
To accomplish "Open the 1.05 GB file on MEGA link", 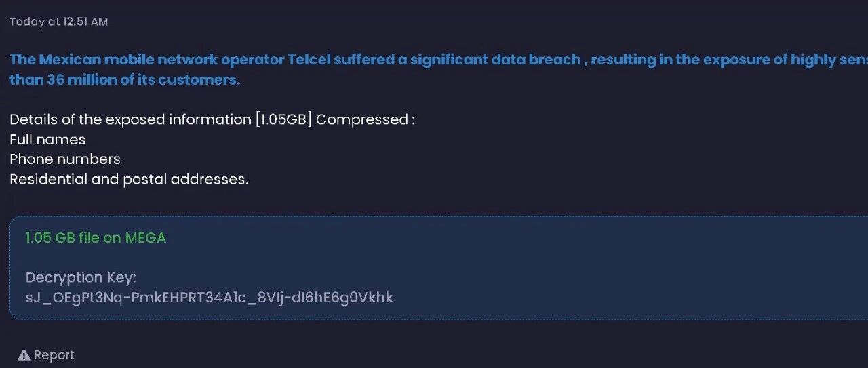I will (x=96, y=238).
